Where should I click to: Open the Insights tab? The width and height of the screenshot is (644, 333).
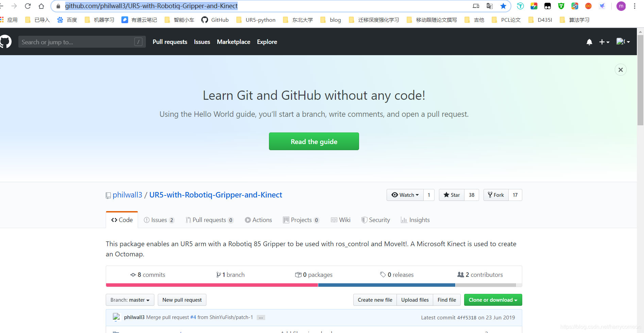coord(415,220)
